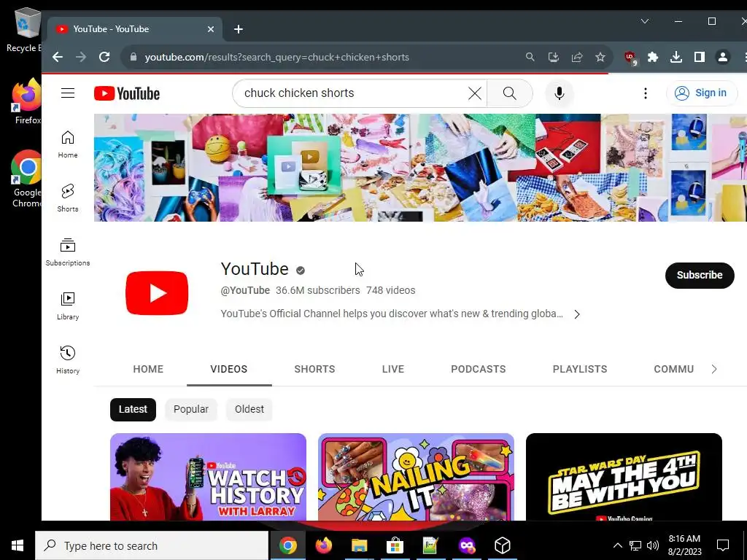Open the Nailing It video thumbnail

click(x=416, y=477)
